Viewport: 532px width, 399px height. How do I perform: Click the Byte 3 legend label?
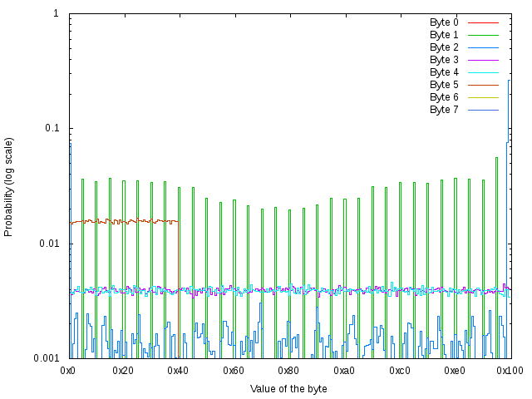tap(444, 60)
